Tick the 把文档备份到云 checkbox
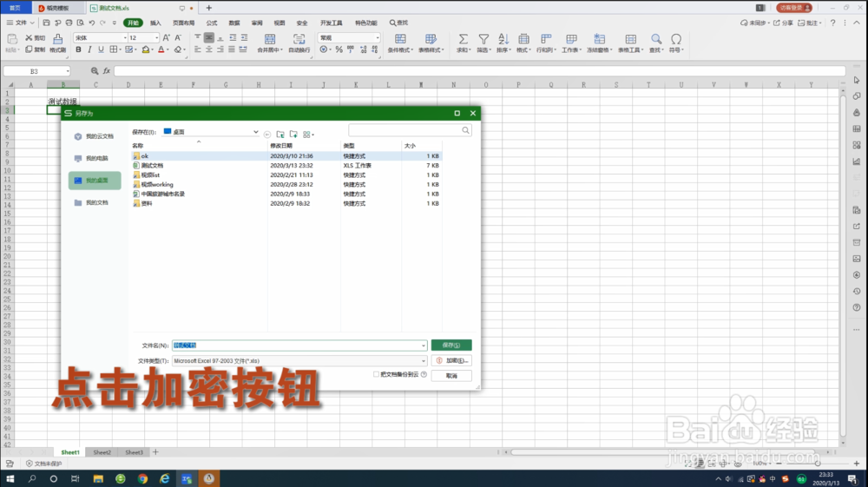Screen dimensions: 868x487 tap(377, 375)
